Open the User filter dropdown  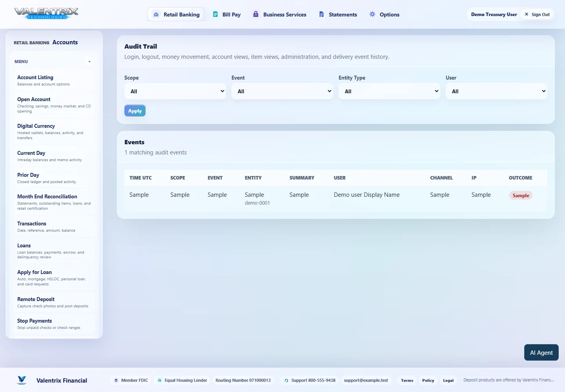pos(496,91)
